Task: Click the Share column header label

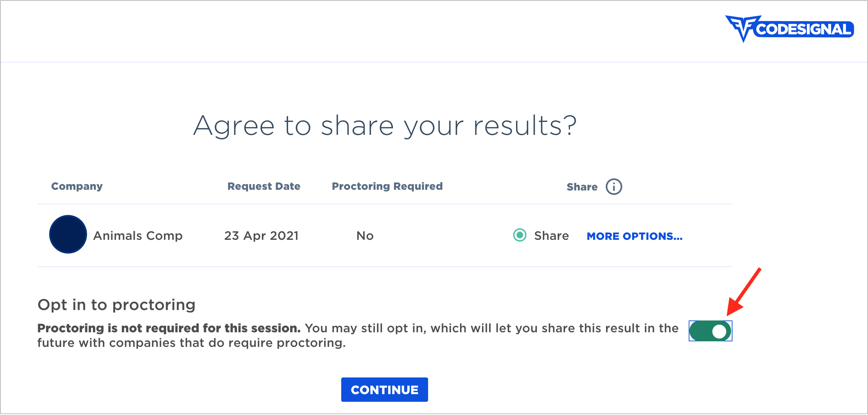Action: pyautogui.click(x=582, y=187)
